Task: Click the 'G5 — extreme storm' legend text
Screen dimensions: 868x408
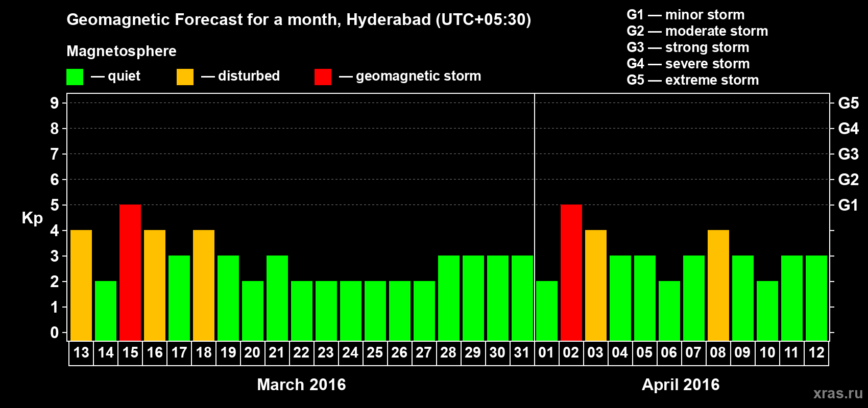Action: pyautogui.click(x=693, y=80)
